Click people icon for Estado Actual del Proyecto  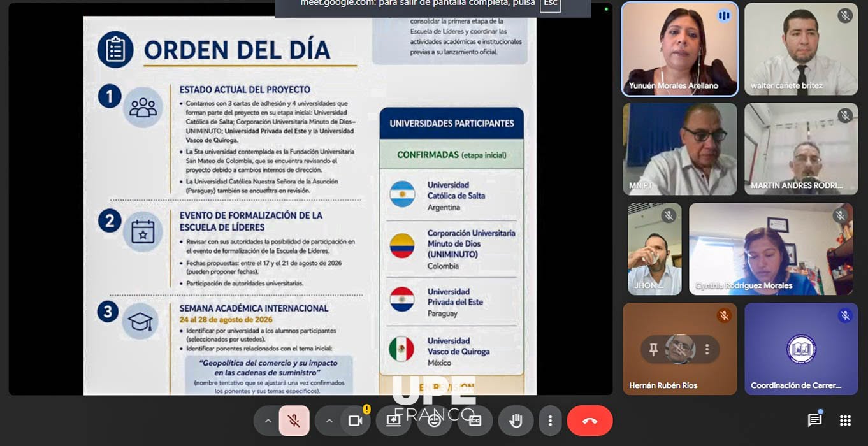tap(143, 107)
